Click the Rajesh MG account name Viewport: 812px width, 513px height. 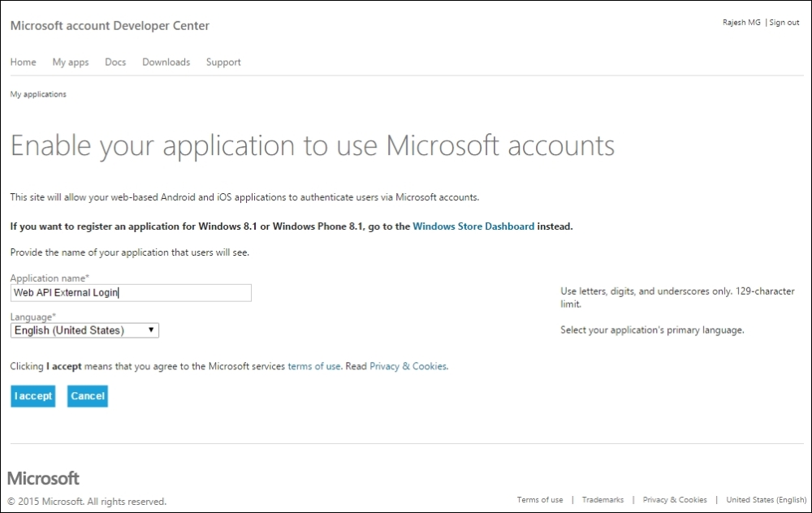click(x=741, y=23)
